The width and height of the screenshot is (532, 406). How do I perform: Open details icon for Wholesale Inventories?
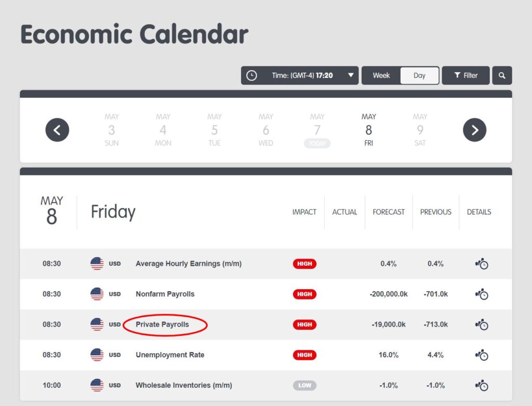coord(482,385)
